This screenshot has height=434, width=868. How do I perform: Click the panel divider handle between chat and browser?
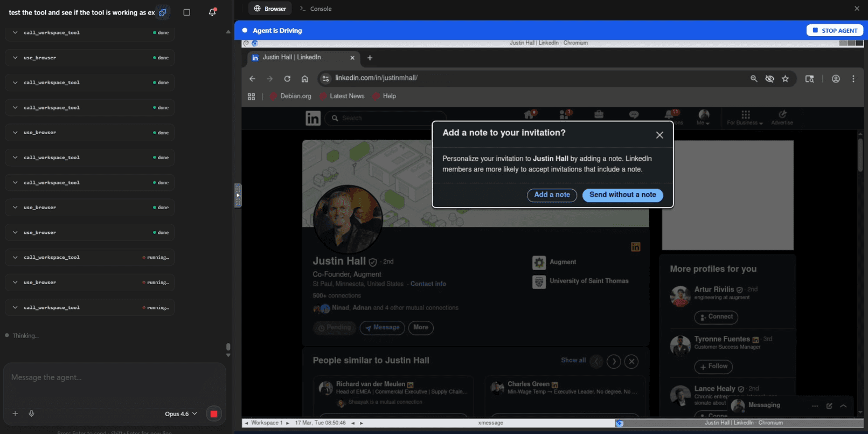238,195
